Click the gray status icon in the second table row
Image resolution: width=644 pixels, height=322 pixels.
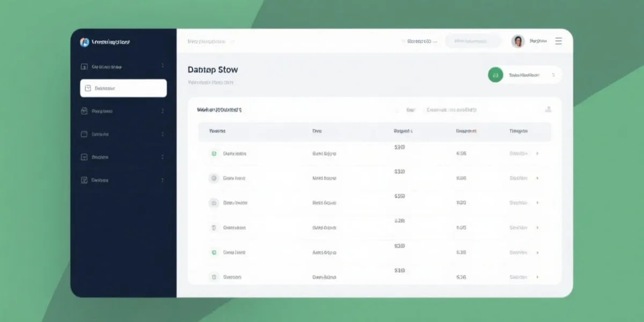pyautogui.click(x=214, y=178)
